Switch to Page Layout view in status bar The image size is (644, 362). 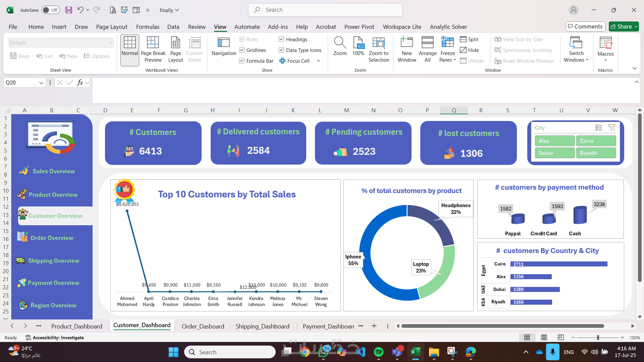[x=544, y=338]
